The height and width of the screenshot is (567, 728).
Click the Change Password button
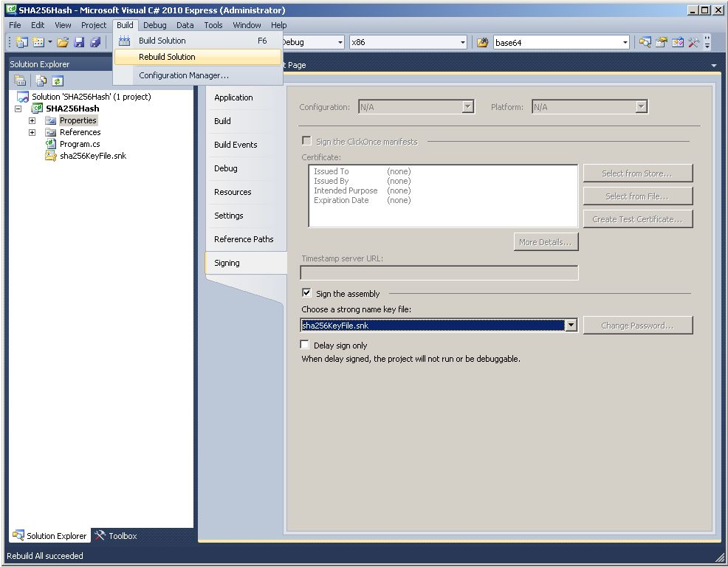(637, 326)
